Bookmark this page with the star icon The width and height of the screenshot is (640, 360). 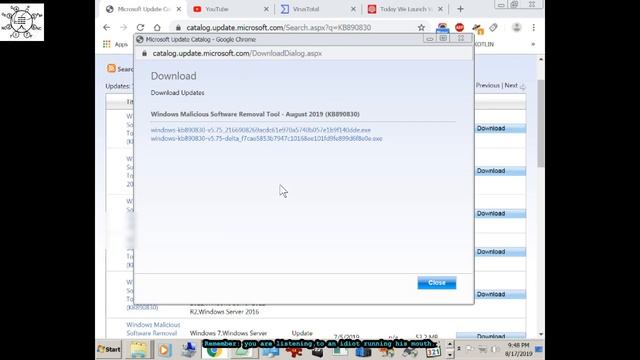point(421,27)
